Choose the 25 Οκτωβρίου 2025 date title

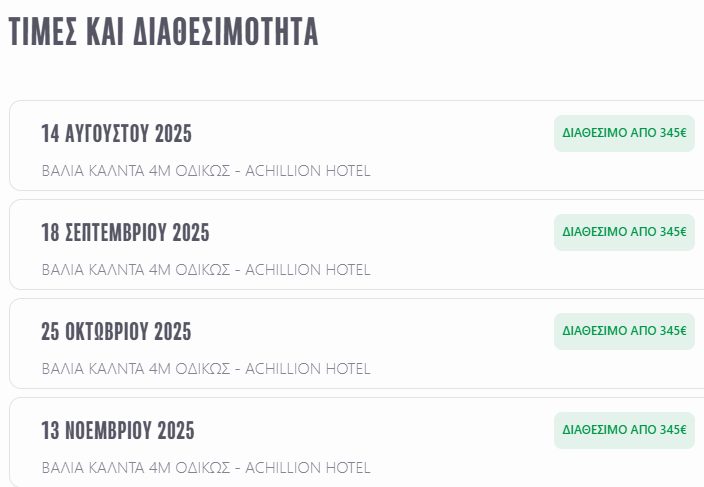[x=116, y=332]
